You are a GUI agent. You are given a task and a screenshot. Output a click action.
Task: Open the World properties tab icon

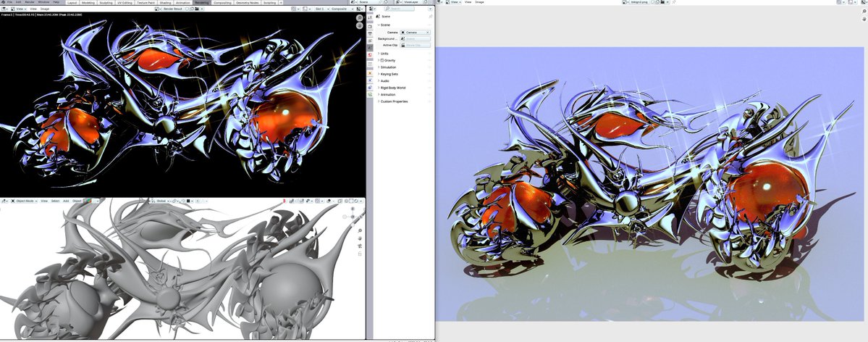(370, 55)
